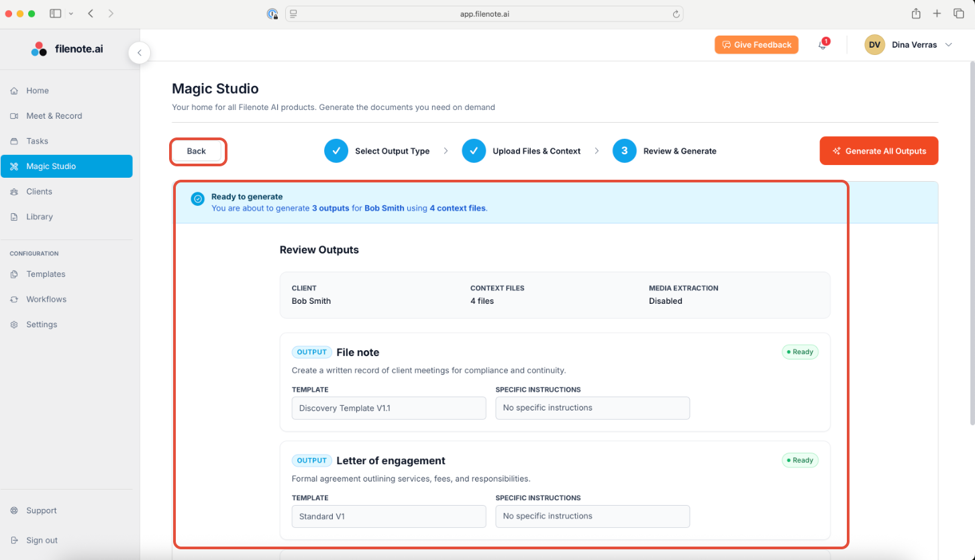Click Sign out

[x=66, y=541]
